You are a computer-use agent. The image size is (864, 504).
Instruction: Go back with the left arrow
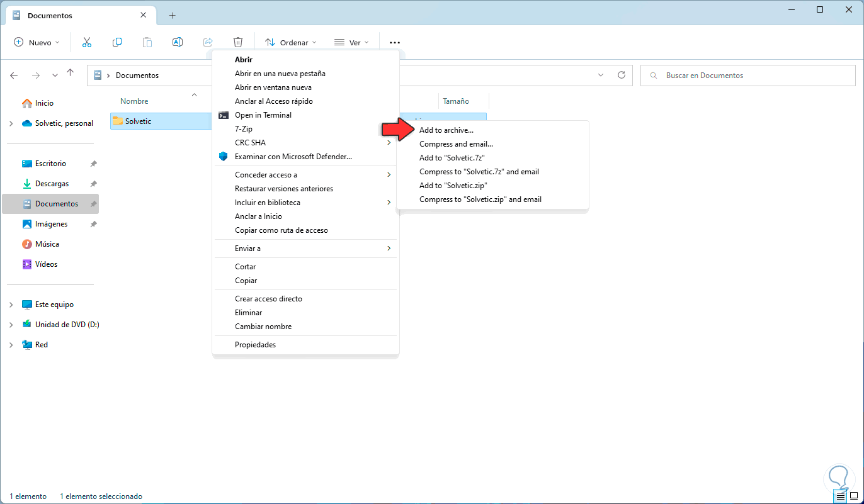coord(14,75)
